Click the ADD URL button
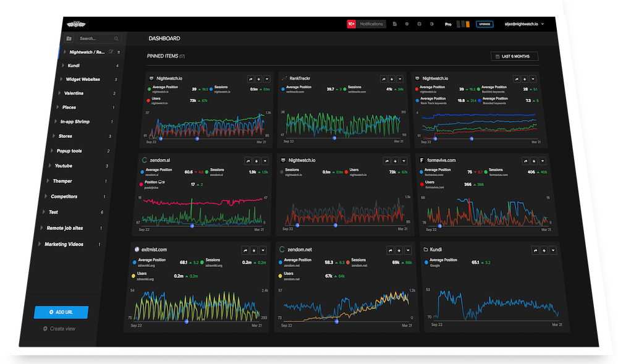This screenshot has width=618, height=364. pos(61,312)
